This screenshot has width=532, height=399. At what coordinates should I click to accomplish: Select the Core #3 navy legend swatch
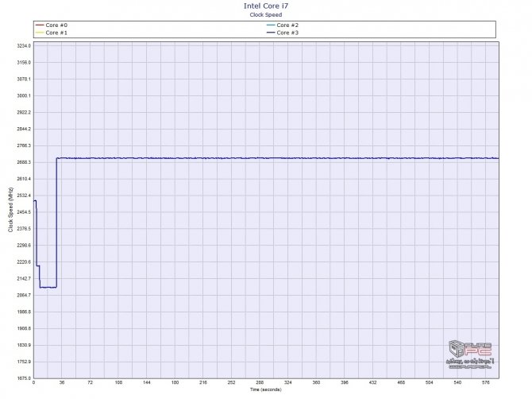tap(271, 33)
